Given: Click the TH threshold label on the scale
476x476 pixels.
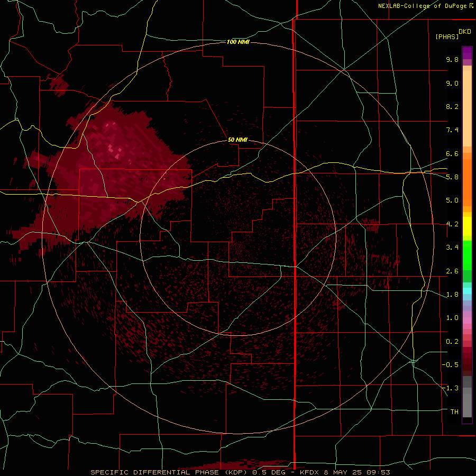Looking at the screenshot, I should (454, 412).
